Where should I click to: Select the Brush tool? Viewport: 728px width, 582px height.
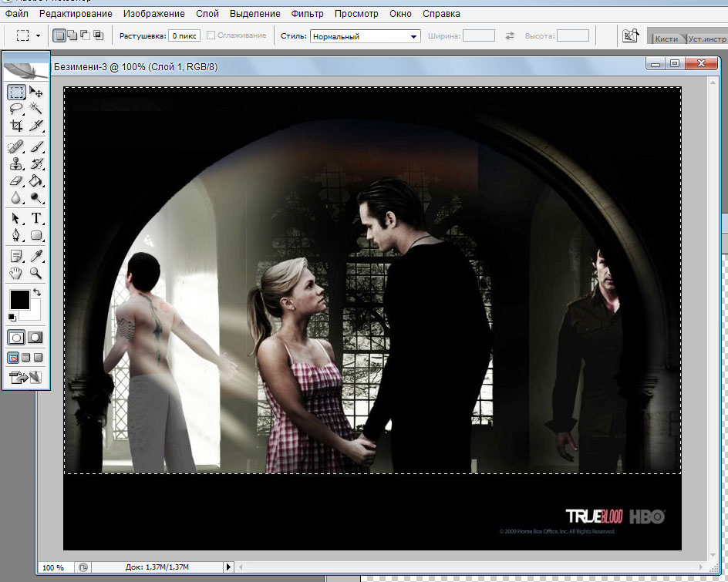point(36,147)
